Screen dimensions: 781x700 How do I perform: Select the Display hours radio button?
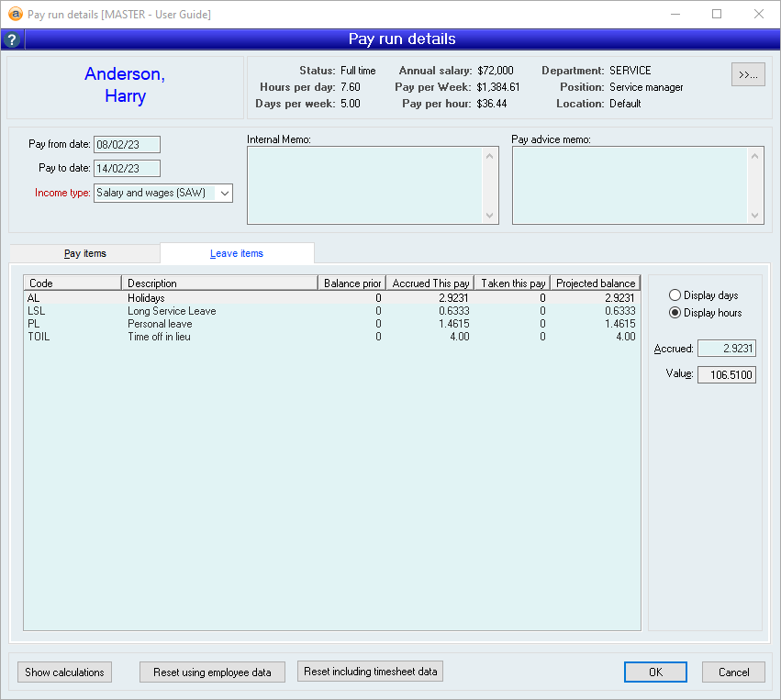pyautogui.click(x=675, y=313)
